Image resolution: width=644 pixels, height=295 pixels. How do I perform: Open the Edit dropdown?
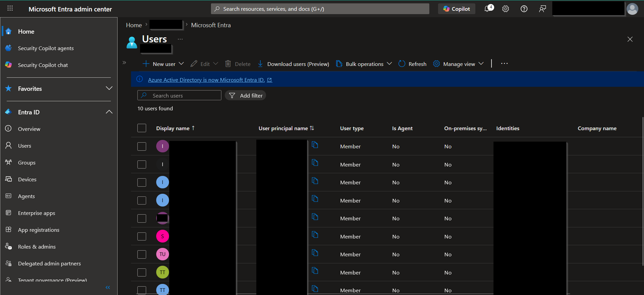(204, 64)
